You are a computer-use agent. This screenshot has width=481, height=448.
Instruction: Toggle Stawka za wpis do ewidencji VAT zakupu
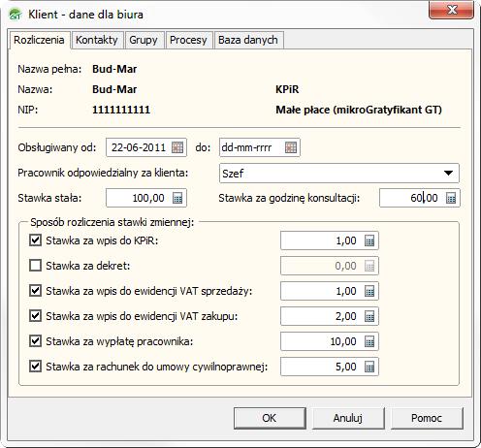point(35,316)
